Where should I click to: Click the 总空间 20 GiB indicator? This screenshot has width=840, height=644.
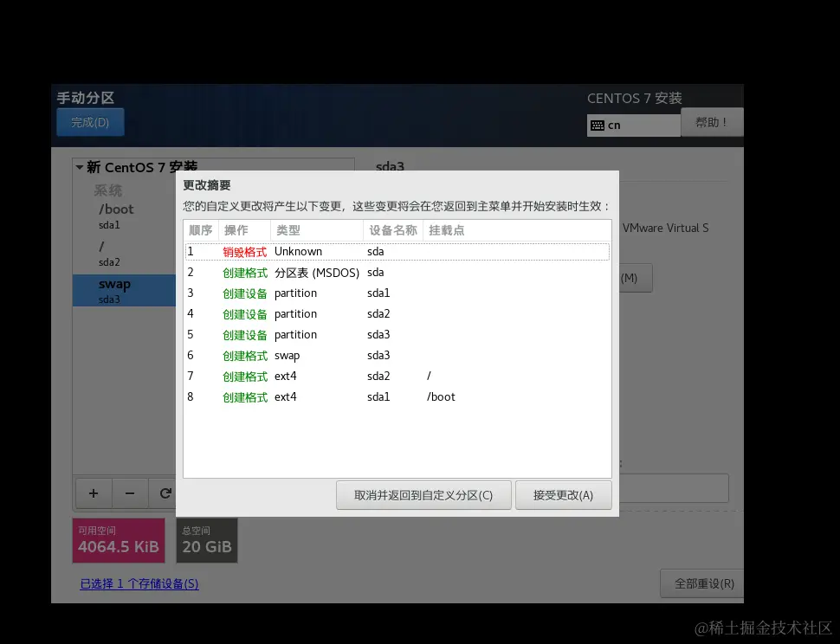(207, 540)
